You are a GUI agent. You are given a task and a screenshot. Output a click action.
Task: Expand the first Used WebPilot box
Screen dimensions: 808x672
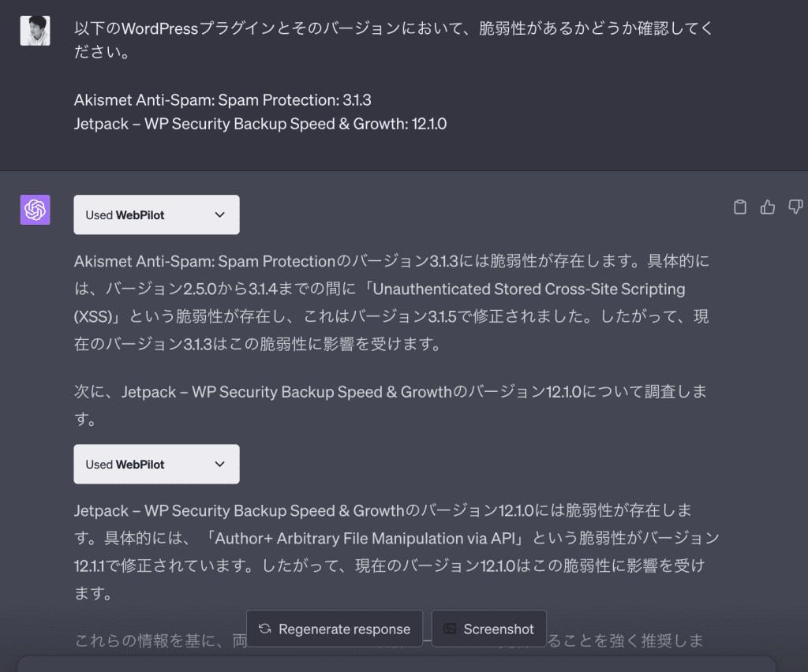(157, 215)
